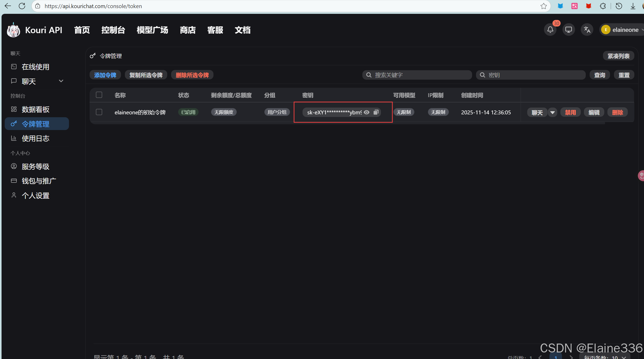The width and height of the screenshot is (644, 359).
Task: Select the elaineone的初始令牌 row checkbox
Action: tap(99, 112)
